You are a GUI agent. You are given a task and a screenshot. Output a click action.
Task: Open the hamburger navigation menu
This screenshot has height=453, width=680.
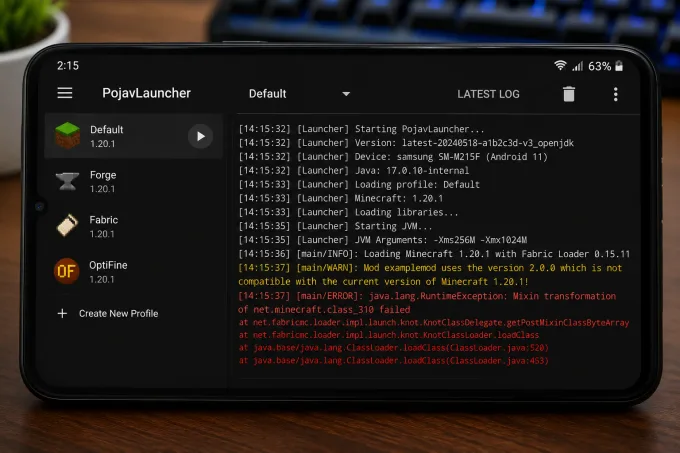point(65,93)
